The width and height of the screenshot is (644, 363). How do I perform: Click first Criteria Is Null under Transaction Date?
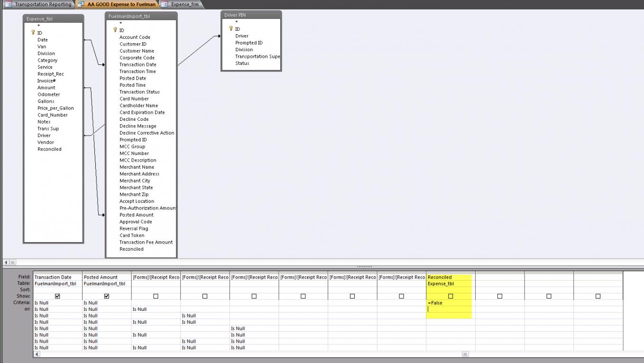(x=57, y=303)
